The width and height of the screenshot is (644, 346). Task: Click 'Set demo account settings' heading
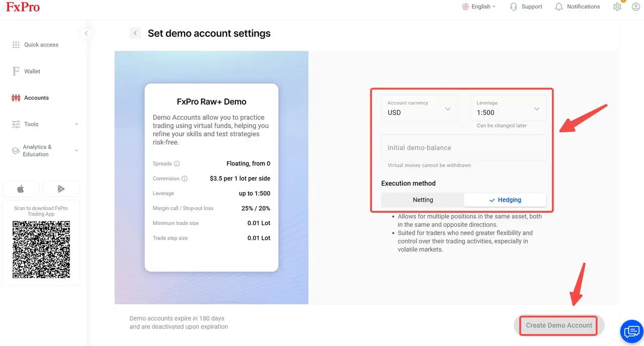click(209, 34)
